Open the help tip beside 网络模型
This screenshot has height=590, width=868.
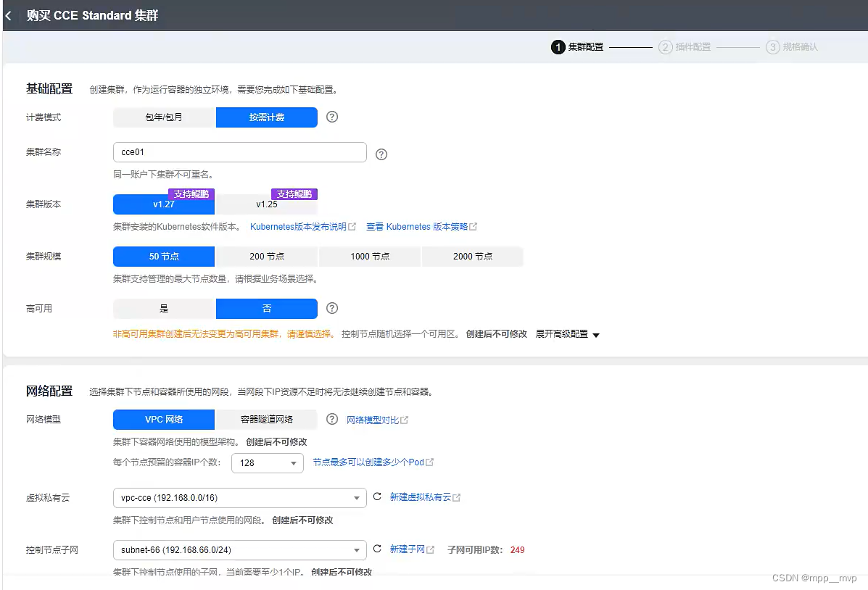tap(331, 419)
